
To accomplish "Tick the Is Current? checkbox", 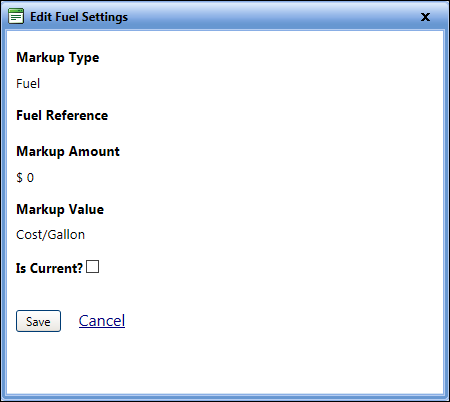I will pos(92,267).
